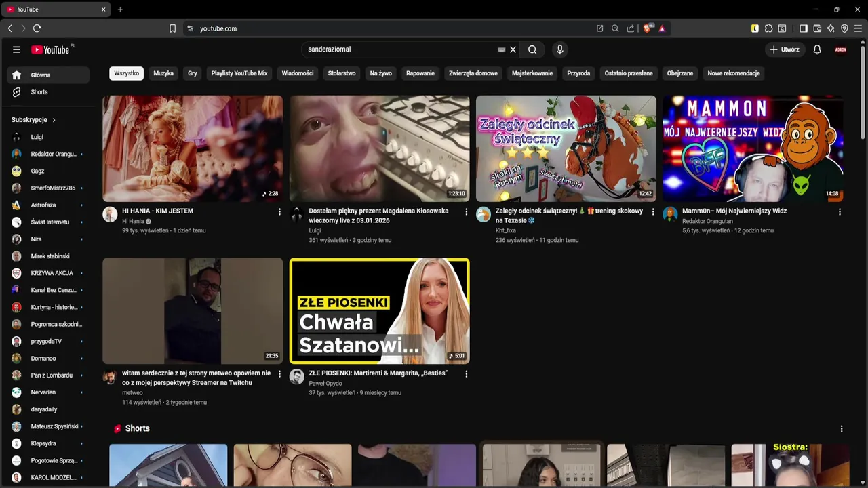Open Brave VPN shield icon

[x=844, y=28]
